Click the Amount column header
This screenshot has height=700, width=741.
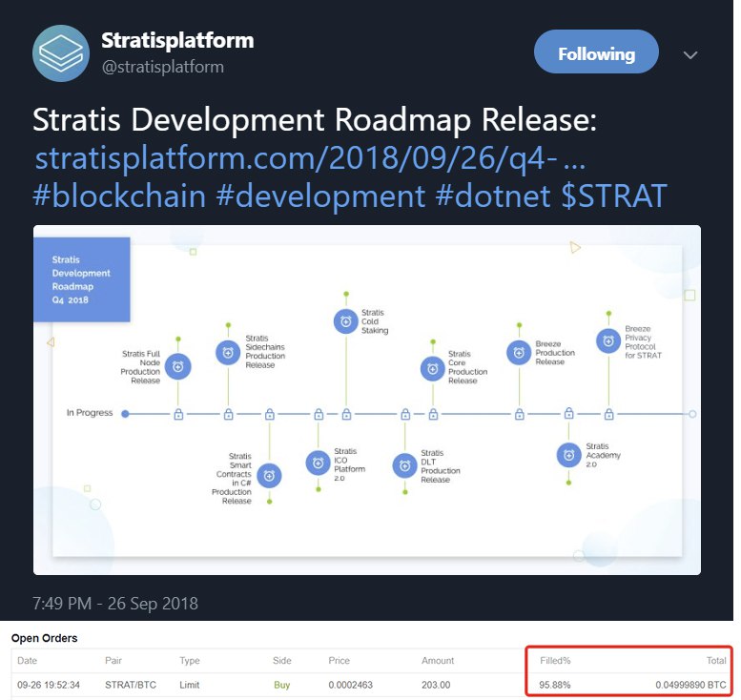point(438,660)
